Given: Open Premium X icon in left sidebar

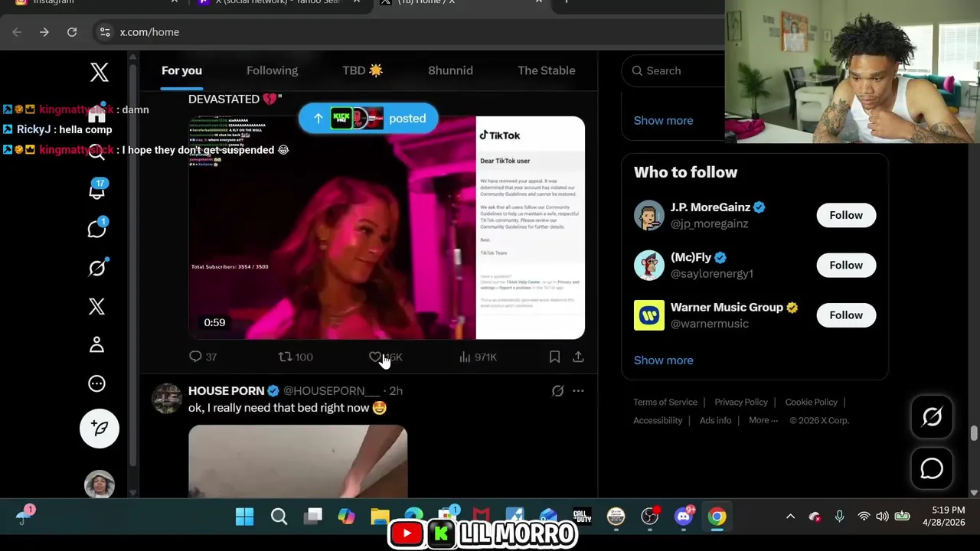Looking at the screenshot, I should [96, 306].
